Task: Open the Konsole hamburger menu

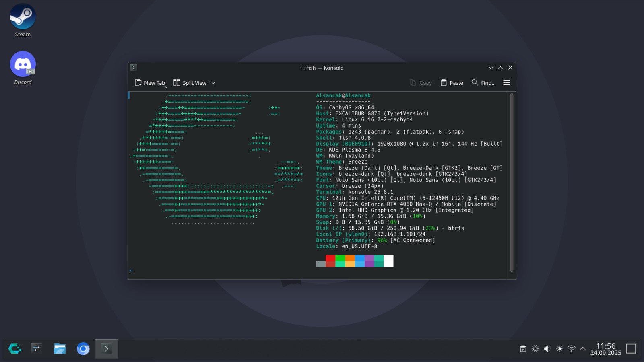Action: pyautogui.click(x=506, y=82)
